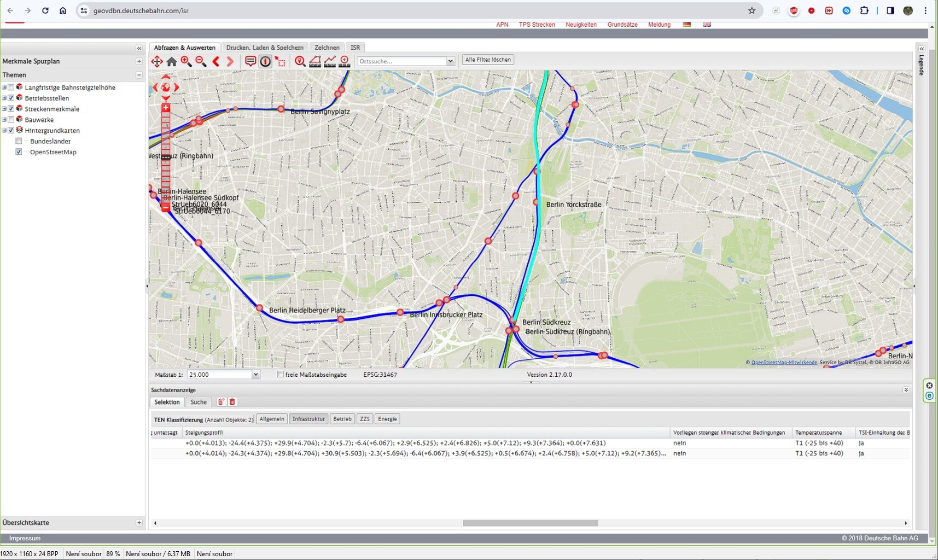Select the Abfragen & Auswerten tab
This screenshot has width=938, height=560.
185,48
